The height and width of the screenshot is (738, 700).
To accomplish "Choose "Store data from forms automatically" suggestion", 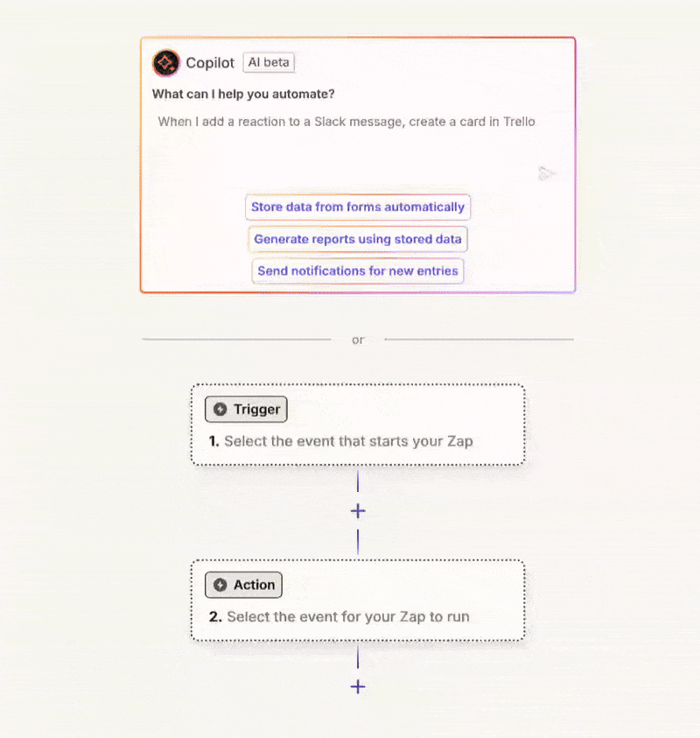I will 358,207.
